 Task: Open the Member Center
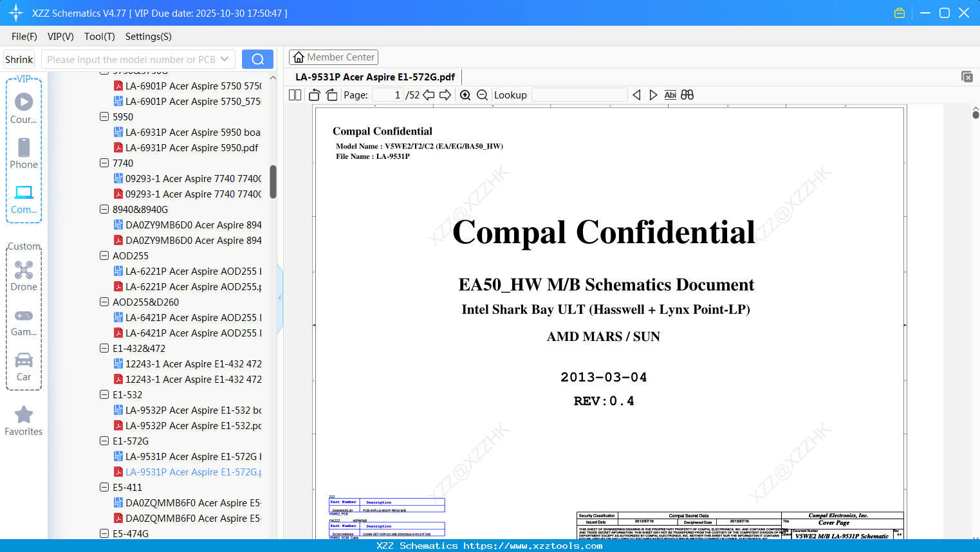click(333, 57)
